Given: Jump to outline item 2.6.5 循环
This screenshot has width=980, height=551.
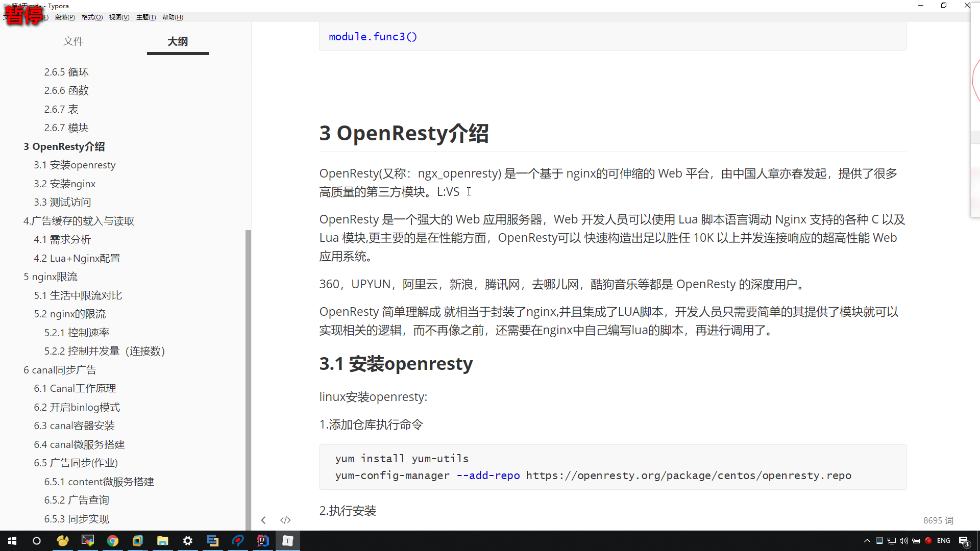Looking at the screenshot, I should (x=66, y=72).
